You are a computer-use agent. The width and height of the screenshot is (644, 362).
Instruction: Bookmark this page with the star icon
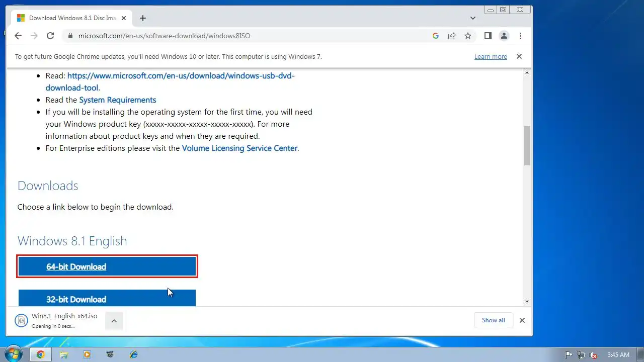point(468,36)
